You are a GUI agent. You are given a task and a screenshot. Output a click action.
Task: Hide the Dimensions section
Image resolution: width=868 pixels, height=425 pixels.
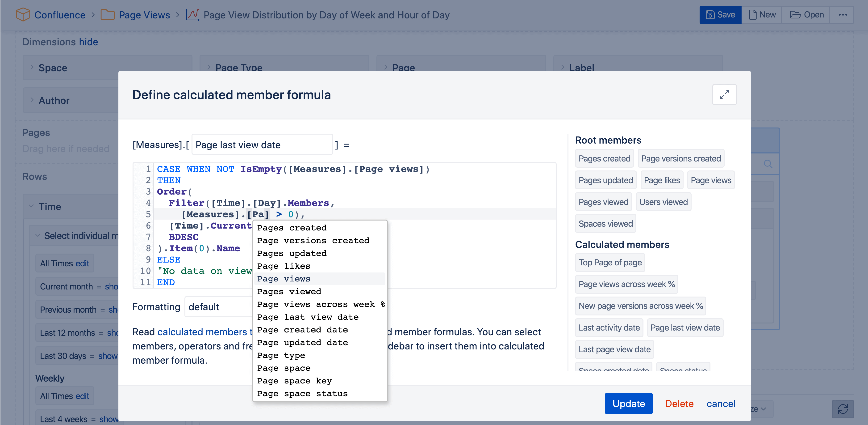[88, 42]
